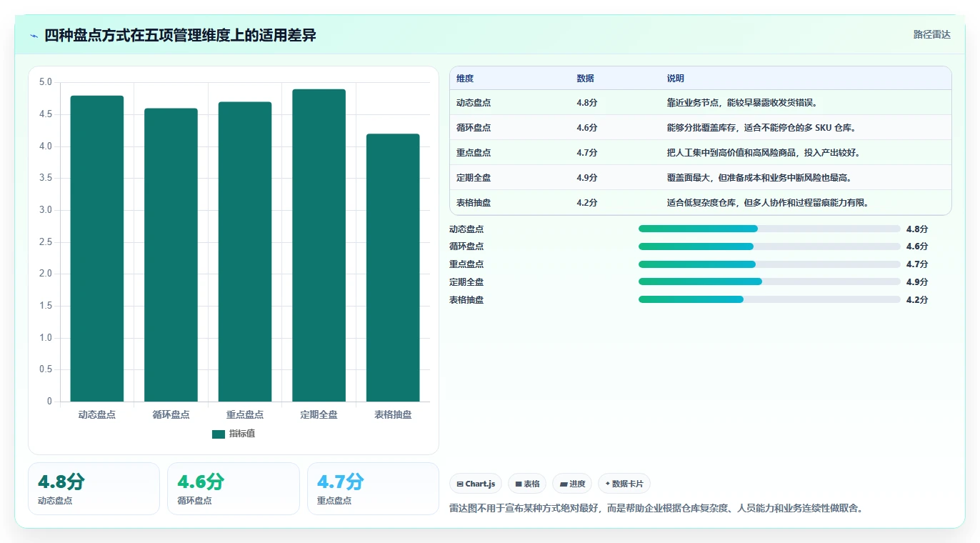Screen dimensions: 980x543
Task: Click the 动态盘点 cell in table
Action: (x=474, y=103)
